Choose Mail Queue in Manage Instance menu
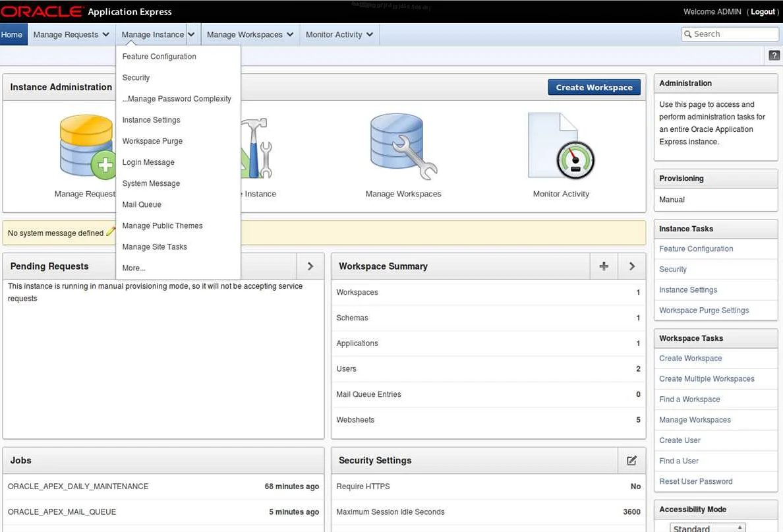Screen dimensions: 783x532 click(142, 204)
